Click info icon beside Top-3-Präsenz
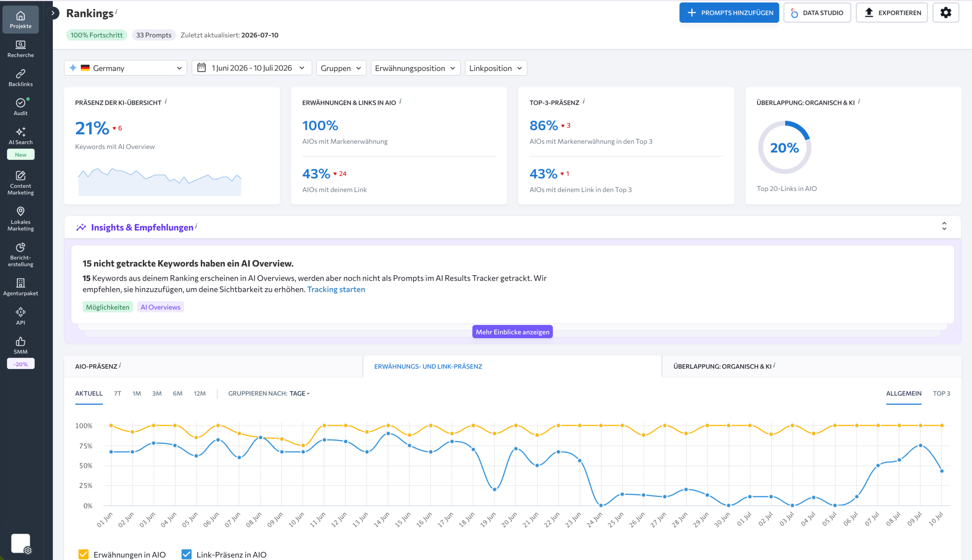This screenshot has height=560, width=972. click(584, 101)
